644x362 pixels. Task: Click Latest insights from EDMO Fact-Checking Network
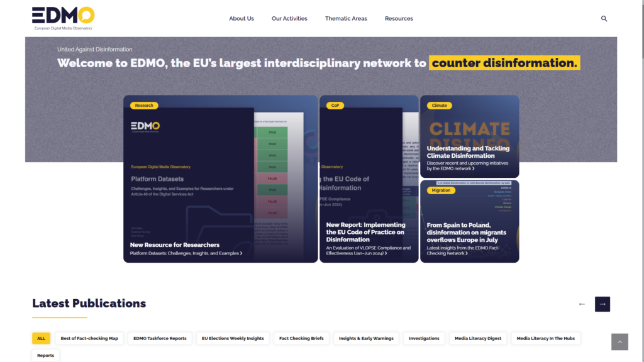point(463,250)
